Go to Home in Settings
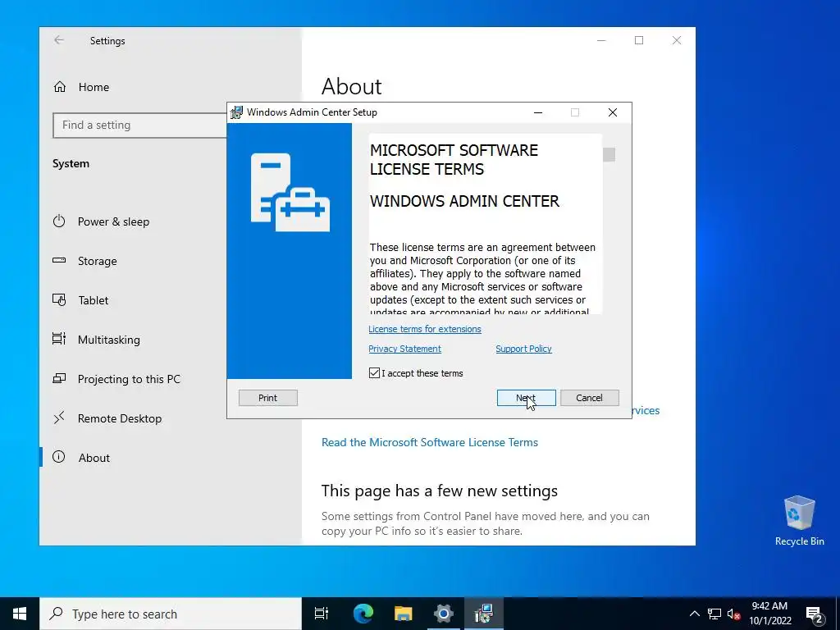Screen dimensions: 840x630 [94, 87]
